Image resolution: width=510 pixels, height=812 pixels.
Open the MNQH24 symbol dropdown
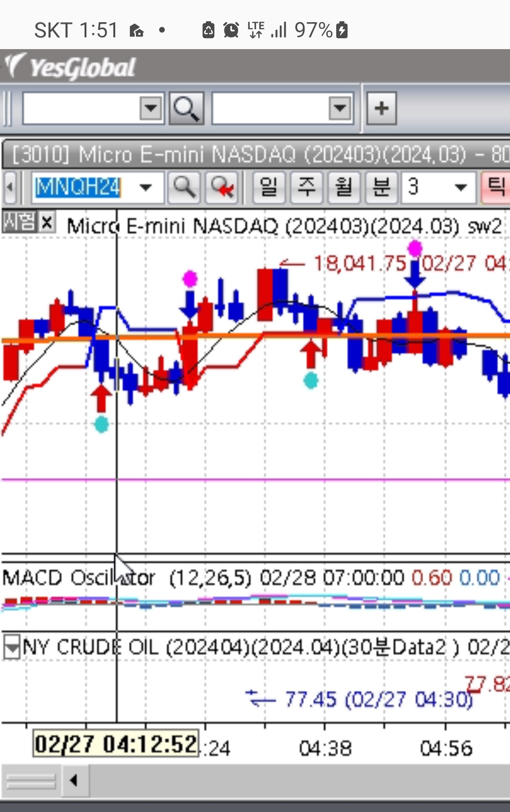[x=146, y=187]
